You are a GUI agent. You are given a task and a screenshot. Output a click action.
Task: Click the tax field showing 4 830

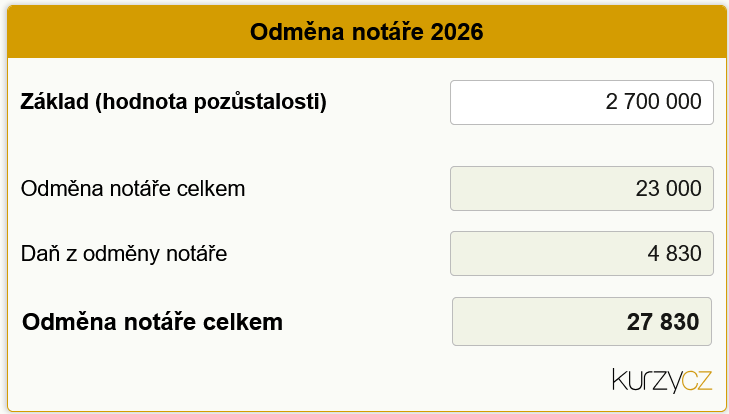[582, 254]
